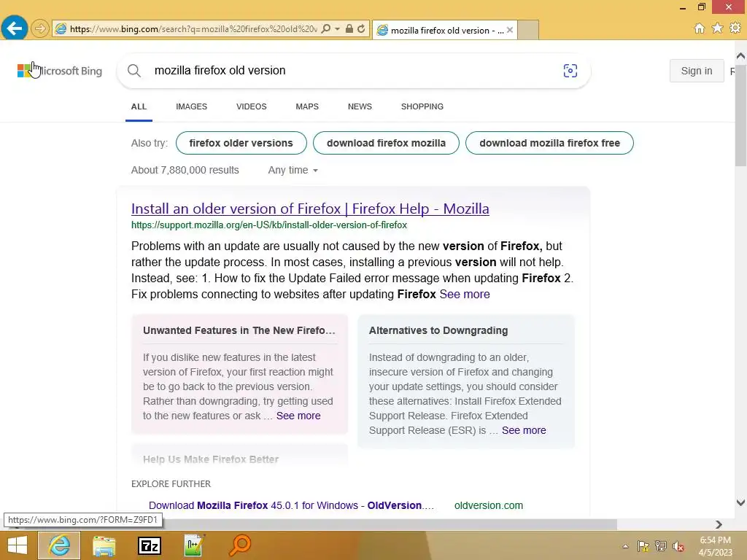Viewport: 747px width, 560px height.
Task: Click the address bar search magnifier icon
Action: (x=326, y=29)
